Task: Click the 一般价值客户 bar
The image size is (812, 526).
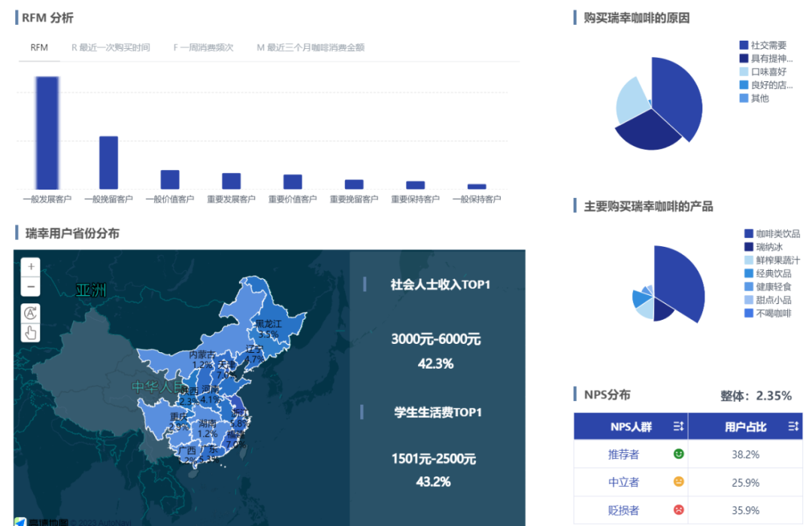Action: pos(170,180)
